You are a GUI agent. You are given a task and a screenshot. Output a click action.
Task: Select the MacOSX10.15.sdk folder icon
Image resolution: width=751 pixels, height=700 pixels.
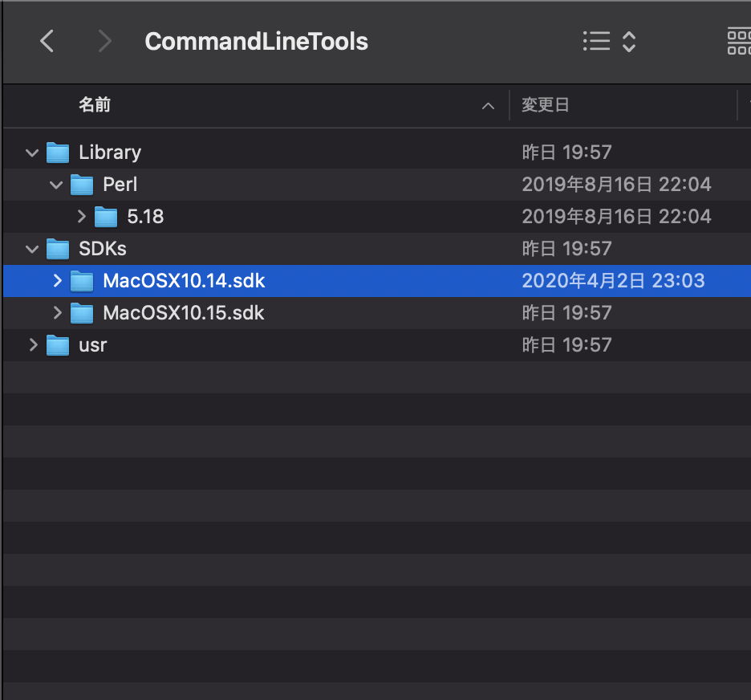[x=82, y=313]
